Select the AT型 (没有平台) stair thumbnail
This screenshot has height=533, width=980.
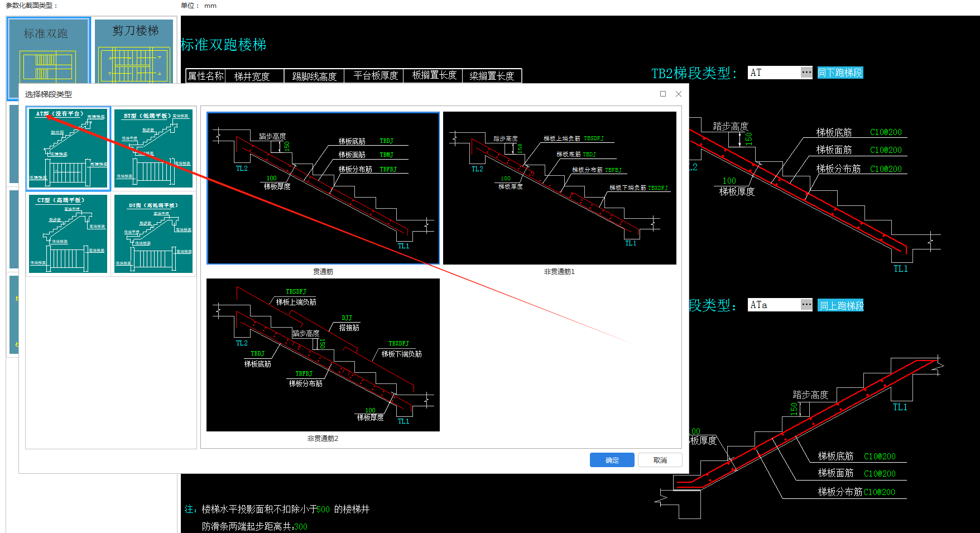point(68,148)
